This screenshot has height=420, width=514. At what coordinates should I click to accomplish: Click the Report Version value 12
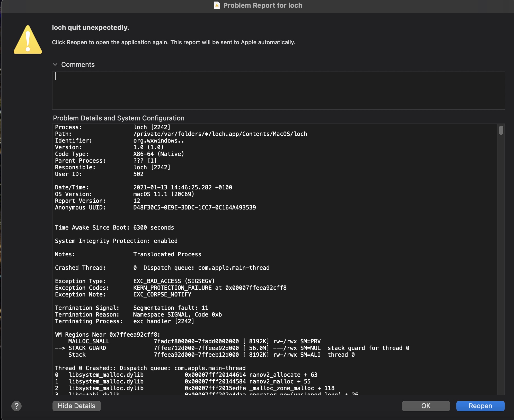click(x=137, y=201)
